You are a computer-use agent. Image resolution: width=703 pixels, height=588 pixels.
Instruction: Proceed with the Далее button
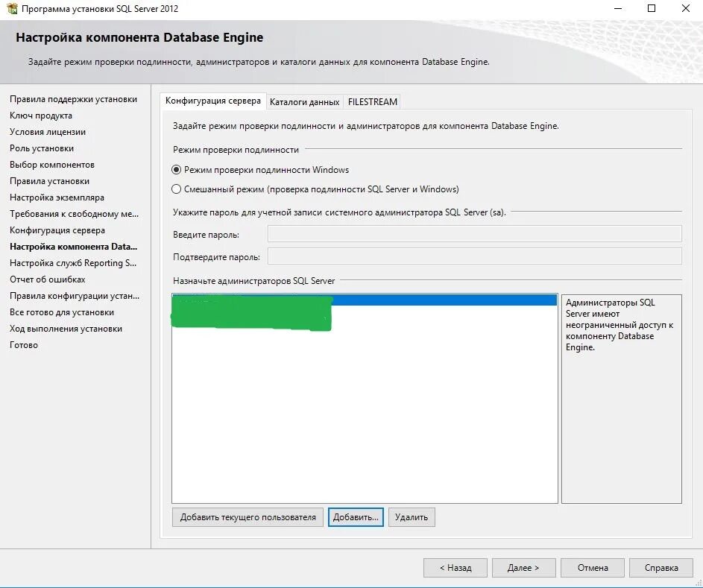click(523, 568)
